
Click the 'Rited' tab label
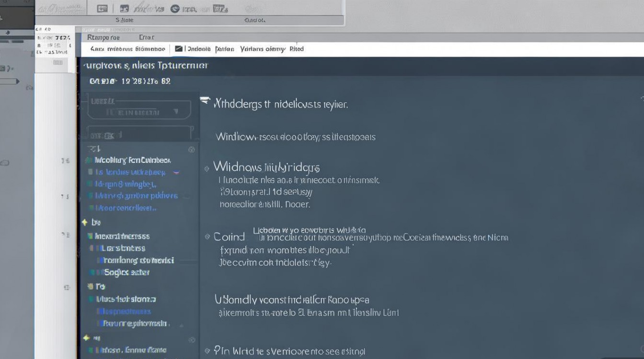click(297, 49)
